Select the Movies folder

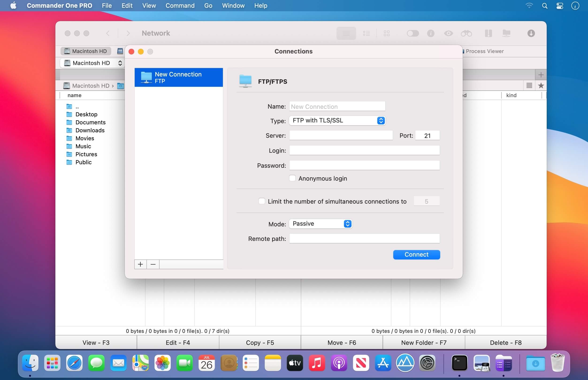[85, 138]
